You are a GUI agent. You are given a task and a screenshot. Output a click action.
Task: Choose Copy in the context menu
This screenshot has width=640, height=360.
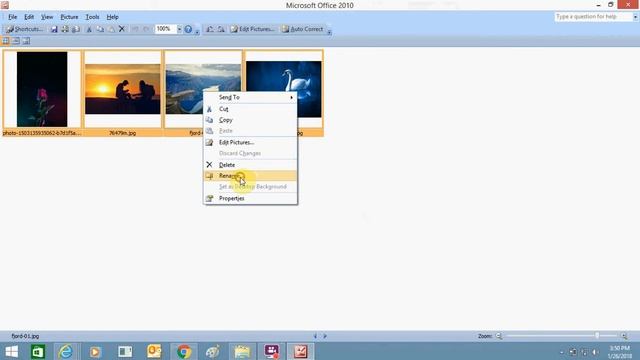[x=250, y=120]
